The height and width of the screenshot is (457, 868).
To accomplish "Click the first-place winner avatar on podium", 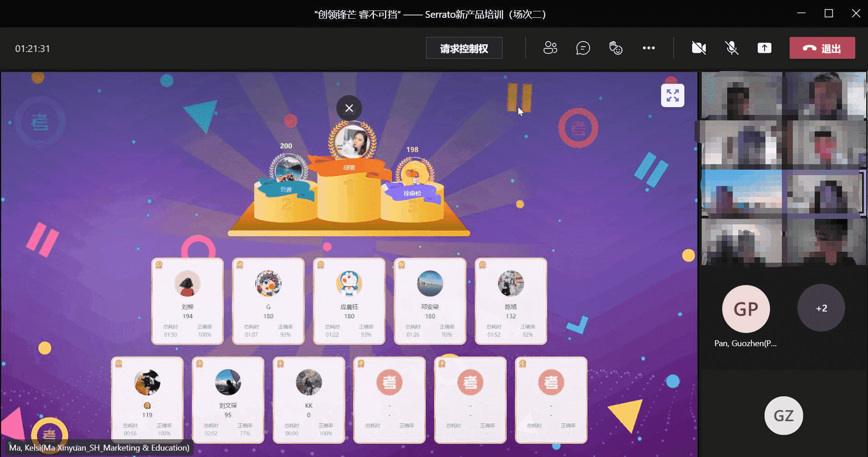I will pyautogui.click(x=352, y=140).
